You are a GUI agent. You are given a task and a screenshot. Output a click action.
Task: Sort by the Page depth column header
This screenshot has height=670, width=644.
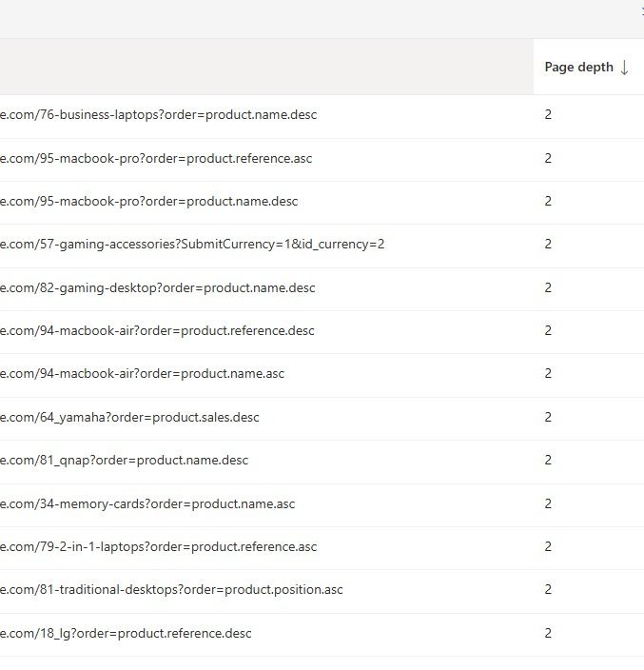pyautogui.click(x=578, y=68)
